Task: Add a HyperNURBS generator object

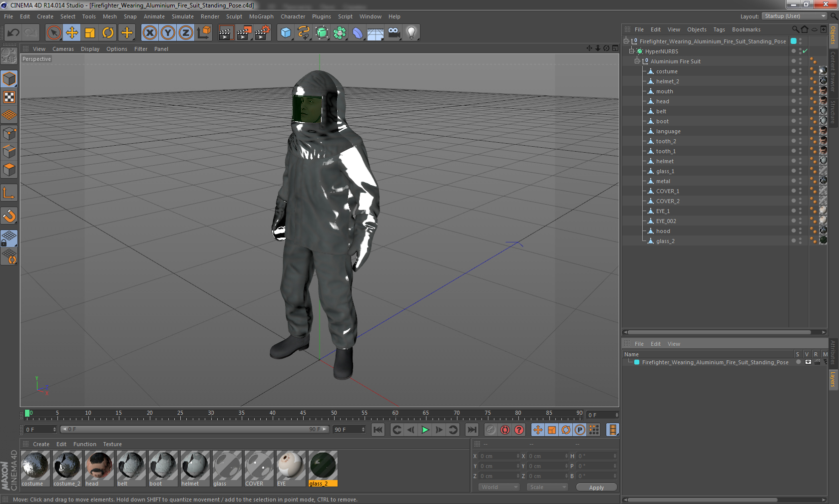Action: 322,33
